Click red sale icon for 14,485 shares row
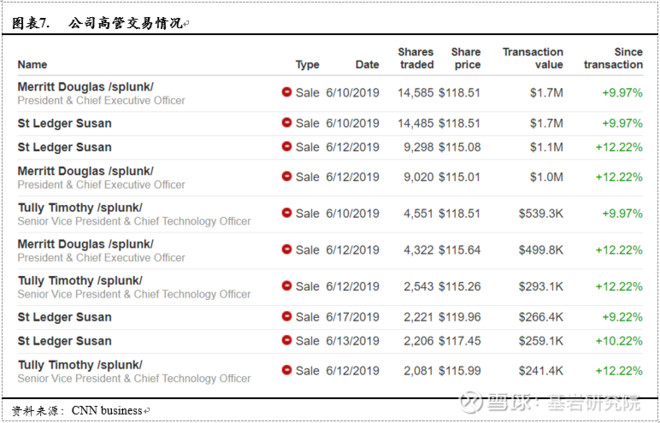 (x=287, y=123)
